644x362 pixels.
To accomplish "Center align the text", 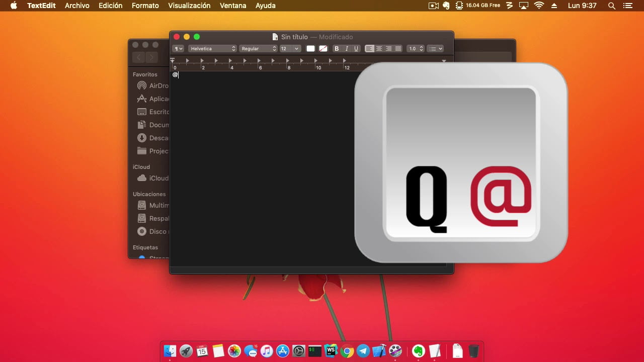I will coord(379,49).
